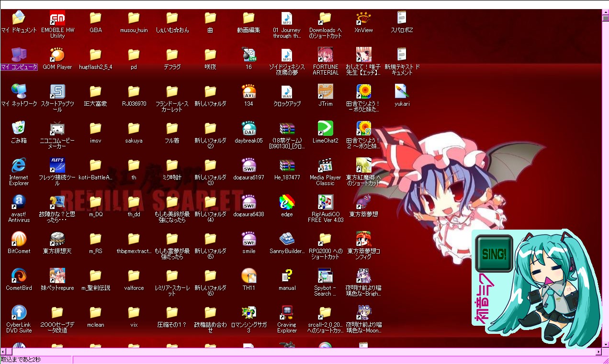Viewport: 609px width, 364px height.
Task: Click vertical scrollbar up arrow
Action: coord(605,13)
